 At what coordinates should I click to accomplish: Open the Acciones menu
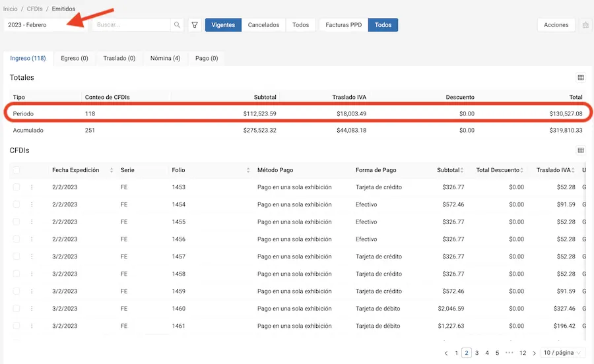click(556, 25)
